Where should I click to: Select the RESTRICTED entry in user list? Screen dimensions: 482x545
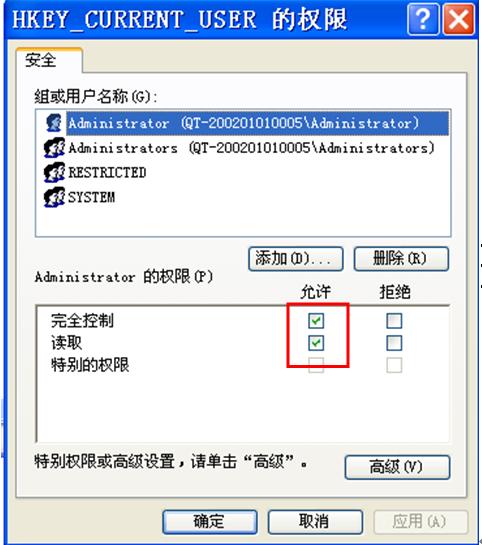click(x=107, y=172)
